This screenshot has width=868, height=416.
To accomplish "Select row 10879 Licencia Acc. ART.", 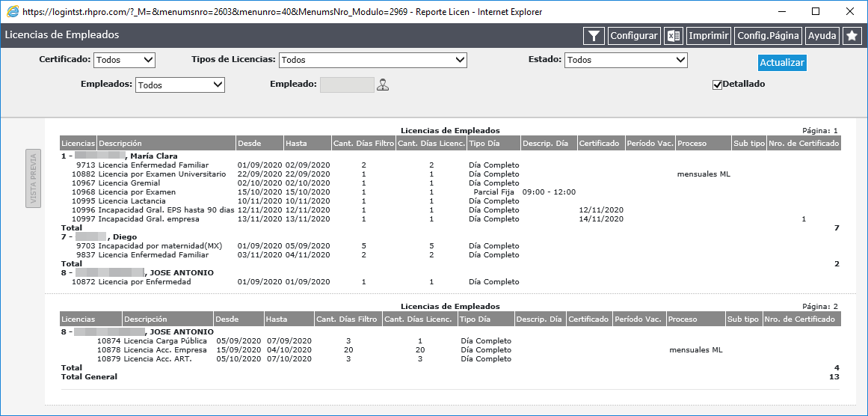I will tap(450, 359).
